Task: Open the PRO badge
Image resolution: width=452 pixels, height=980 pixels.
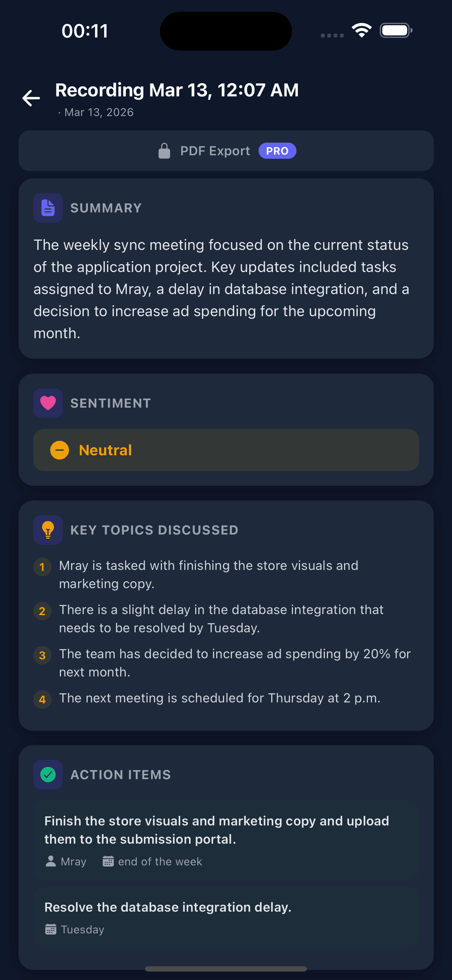Action: (x=278, y=151)
